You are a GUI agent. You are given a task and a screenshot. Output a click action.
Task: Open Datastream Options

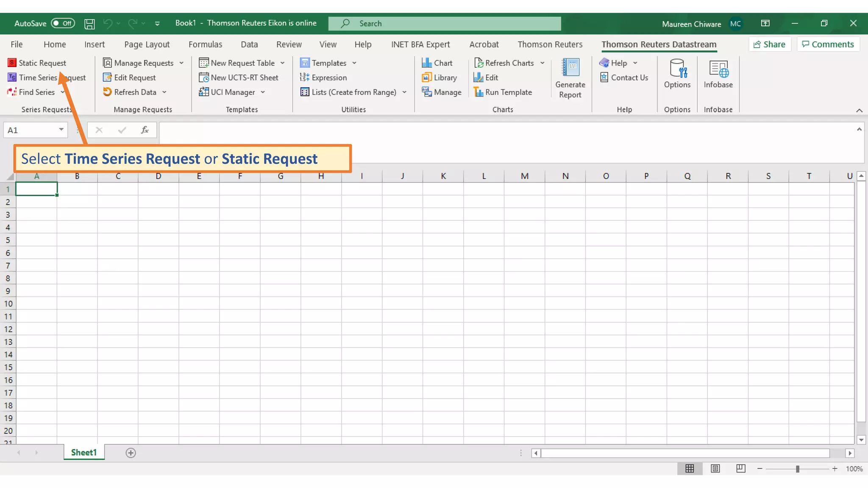(677, 73)
